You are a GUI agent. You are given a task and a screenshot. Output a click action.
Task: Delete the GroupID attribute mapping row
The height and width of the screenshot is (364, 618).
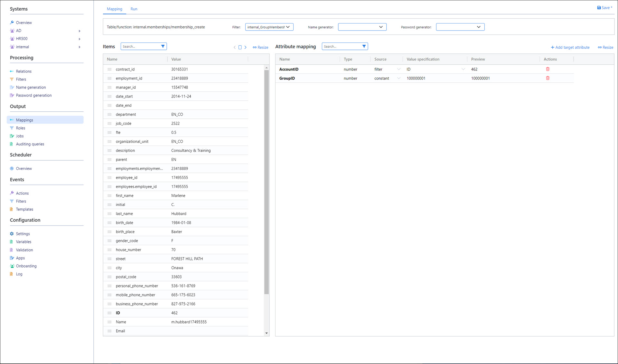[548, 78]
